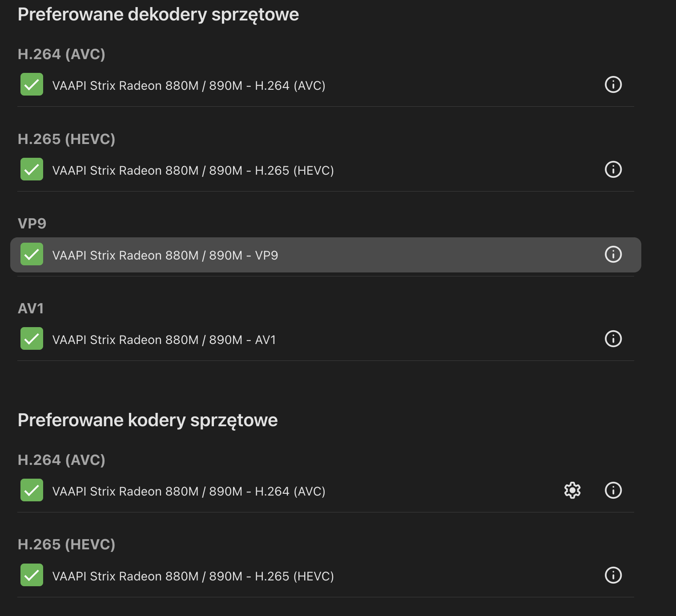Click the "Preferowane kodery sprzętowe" heading
The image size is (676, 616).
point(148,420)
